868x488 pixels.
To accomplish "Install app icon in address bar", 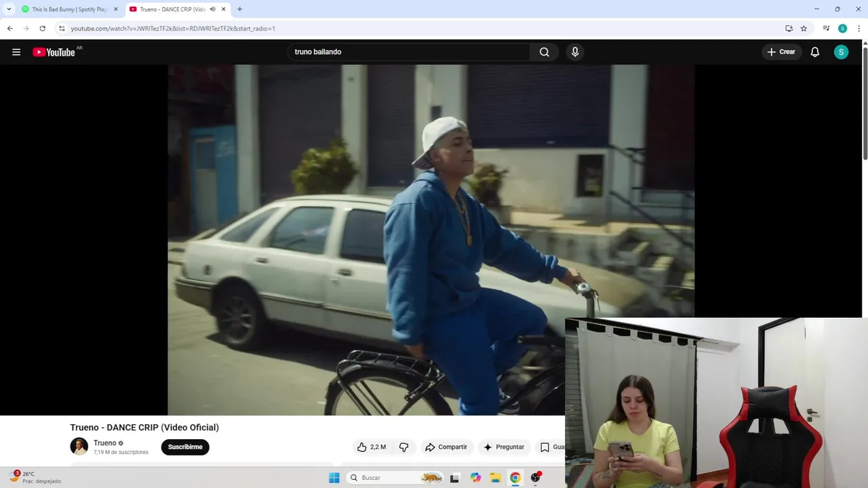I will click(789, 28).
